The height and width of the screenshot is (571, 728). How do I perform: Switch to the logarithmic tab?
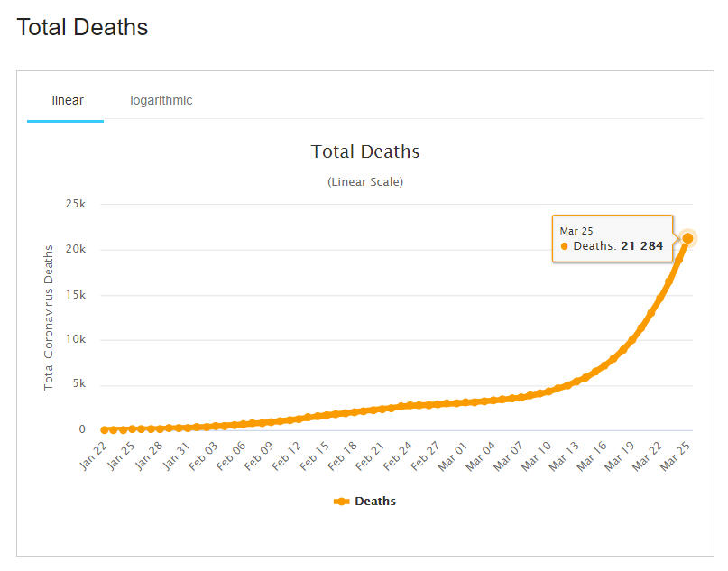pos(161,100)
